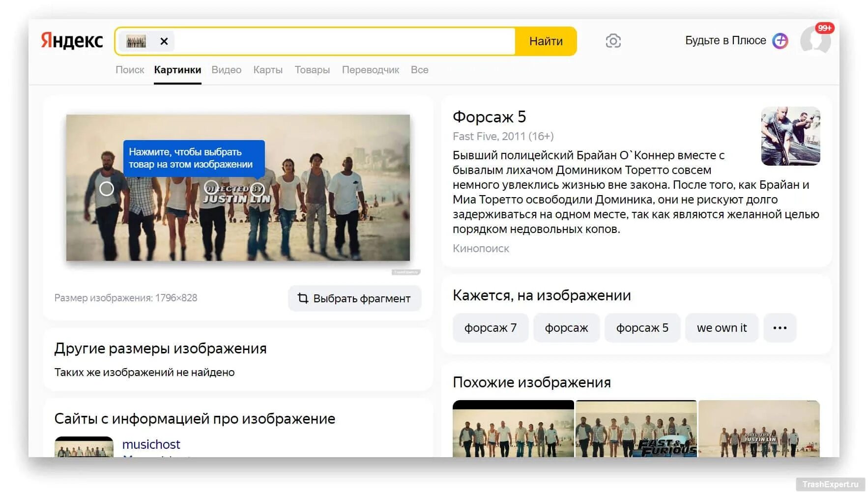Click the Форсаж 5 poster thumbnail
The height and width of the screenshot is (494, 868).
[x=790, y=136]
